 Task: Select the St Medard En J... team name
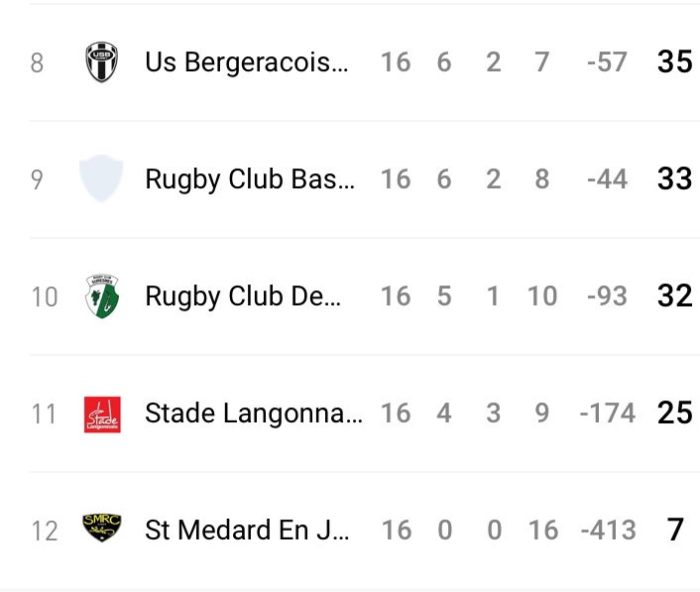coord(247,531)
